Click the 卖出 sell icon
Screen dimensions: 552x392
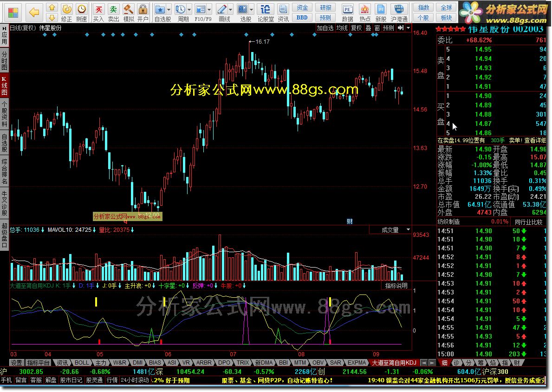coord(113,9)
